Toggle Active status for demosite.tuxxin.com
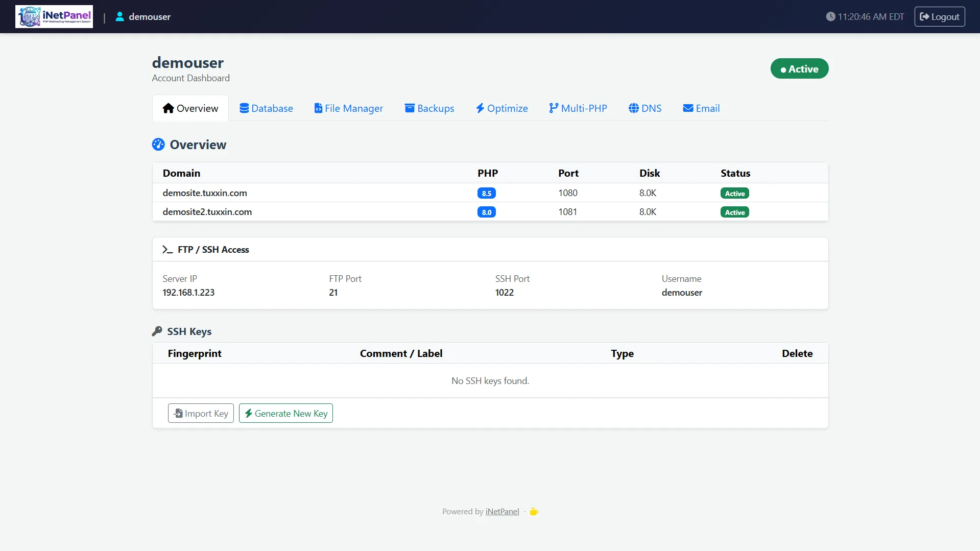 tap(734, 193)
